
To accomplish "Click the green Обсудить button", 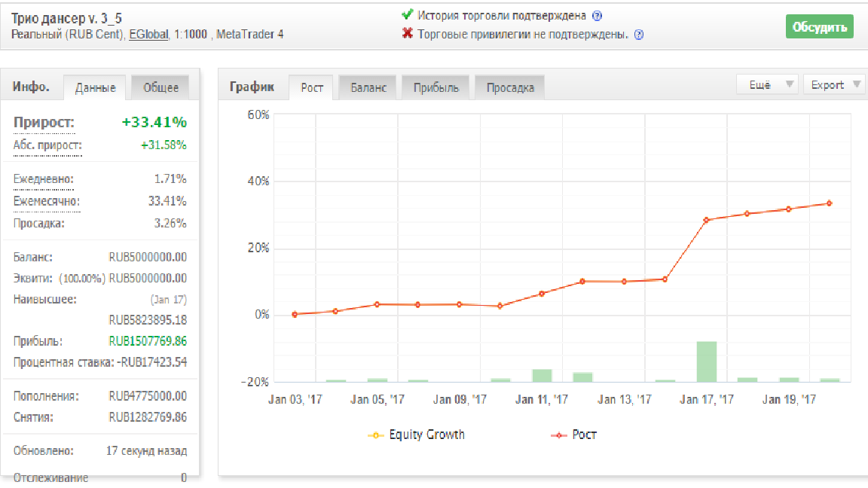I will click(x=819, y=27).
